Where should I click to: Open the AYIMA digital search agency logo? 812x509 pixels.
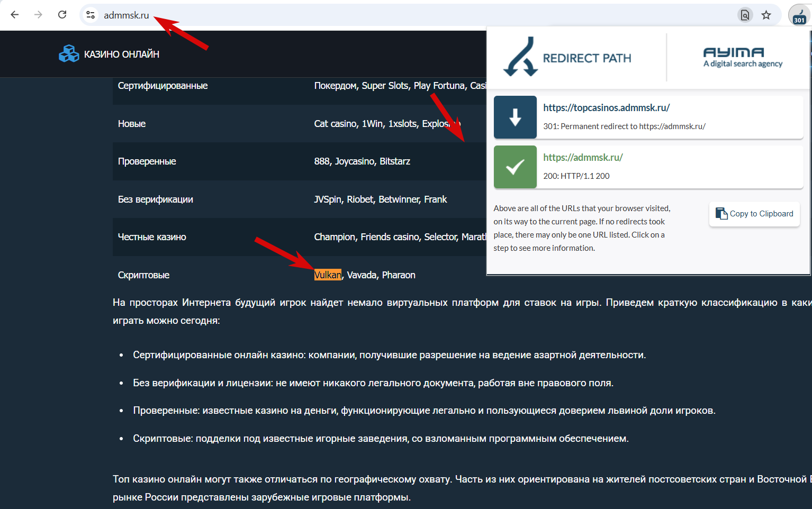click(743, 57)
